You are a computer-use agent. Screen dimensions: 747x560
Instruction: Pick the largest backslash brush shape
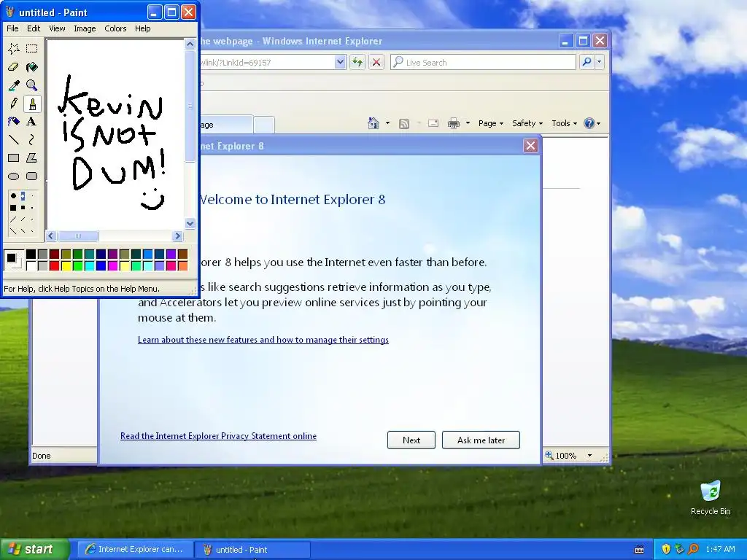(13, 231)
